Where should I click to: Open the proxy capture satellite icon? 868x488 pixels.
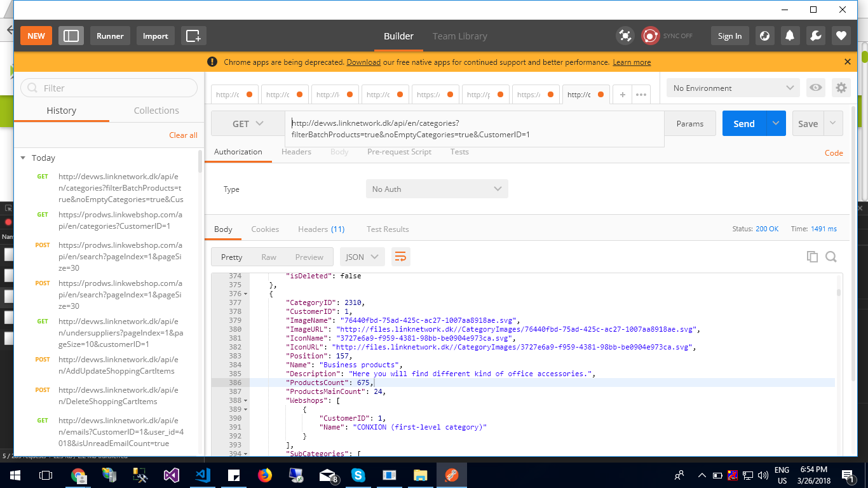point(625,36)
